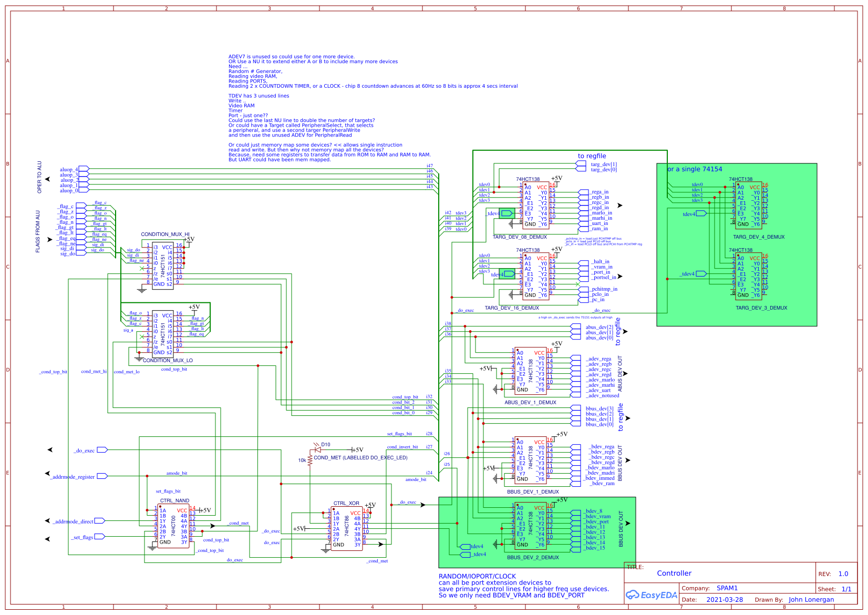Open the Controller title entry
Viewport: 868px width, 615px height.
click(x=674, y=573)
